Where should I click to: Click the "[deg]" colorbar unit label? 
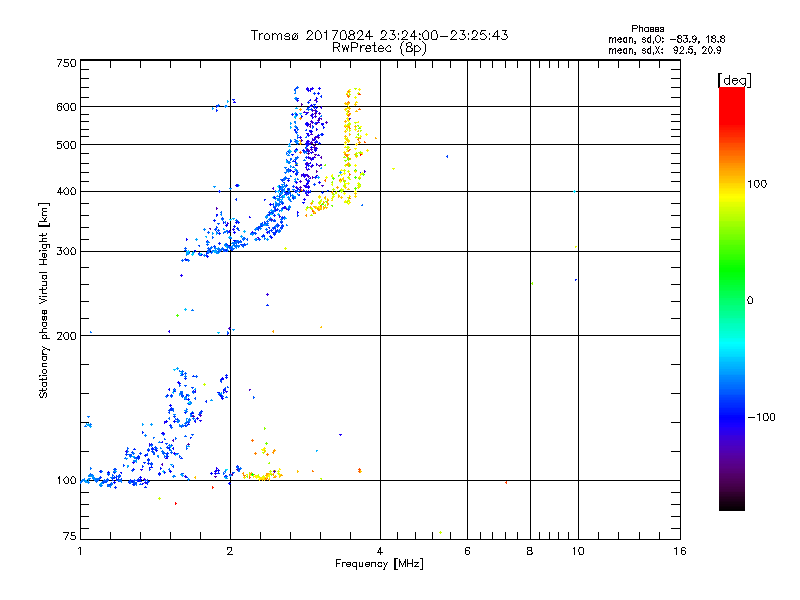tap(734, 80)
